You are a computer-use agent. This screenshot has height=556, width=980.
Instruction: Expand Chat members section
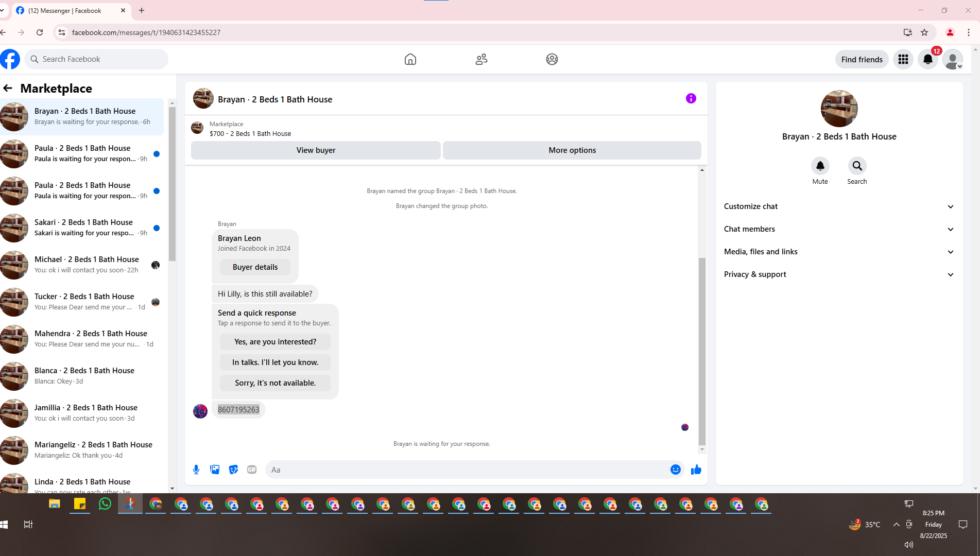click(839, 229)
